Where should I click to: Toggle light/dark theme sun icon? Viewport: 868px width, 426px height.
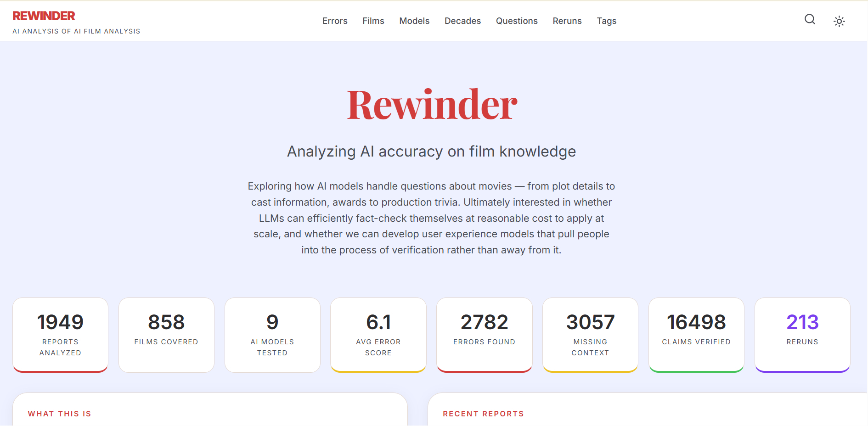click(x=839, y=21)
